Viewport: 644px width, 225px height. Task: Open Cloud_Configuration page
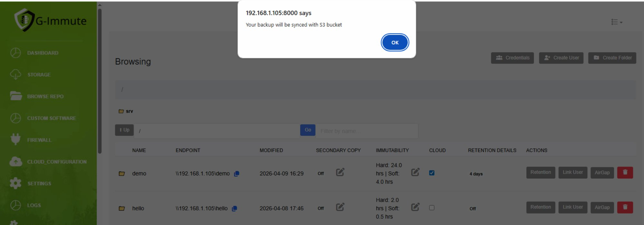57,162
